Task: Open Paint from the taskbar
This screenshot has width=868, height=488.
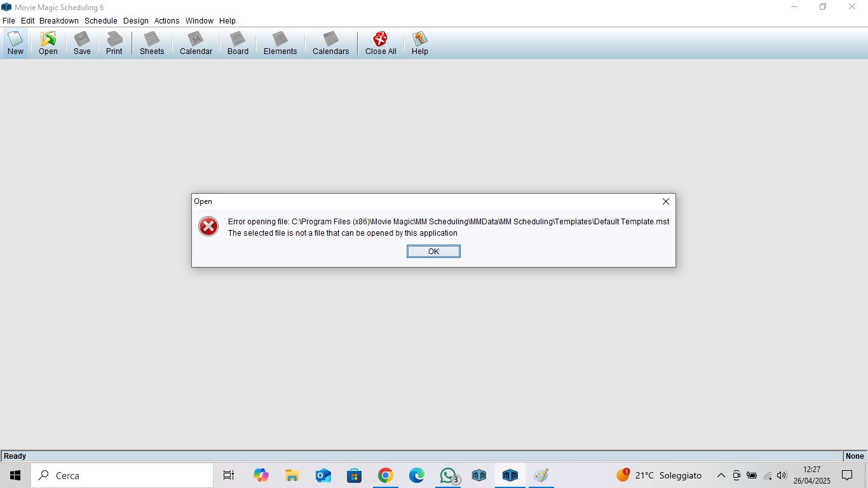Action: click(x=541, y=475)
